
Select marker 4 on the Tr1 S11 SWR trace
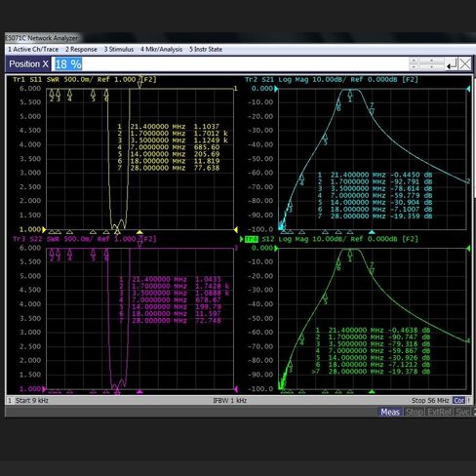click(x=69, y=96)
